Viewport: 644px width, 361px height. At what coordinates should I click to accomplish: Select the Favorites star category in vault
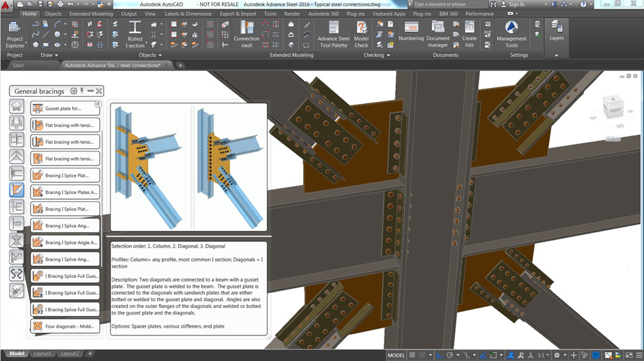[x=17, y=107]
